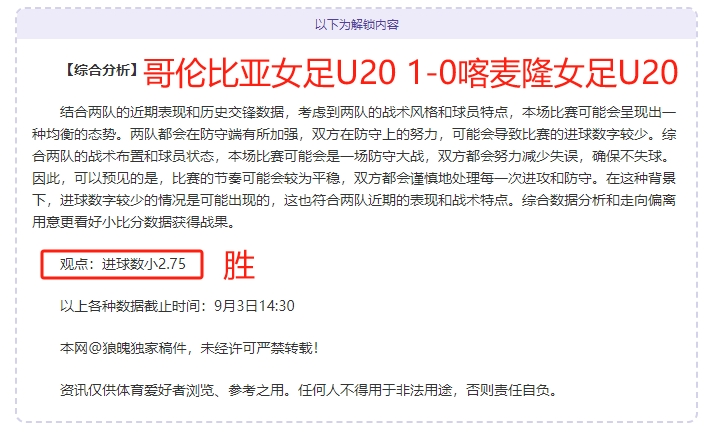Click the '【综合分析】' label
The height and width of the screenshot is (433, 710).
pyautogui.click(x=101, y=71)
